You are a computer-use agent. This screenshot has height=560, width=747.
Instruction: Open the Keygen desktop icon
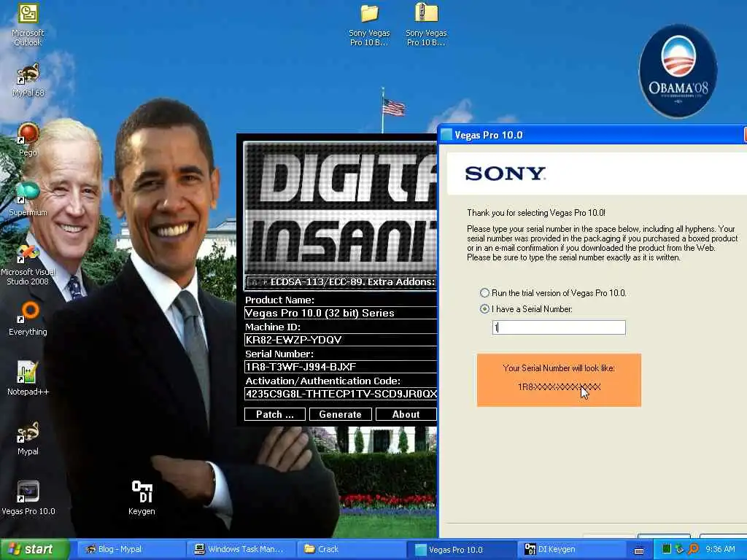[142, 498]
